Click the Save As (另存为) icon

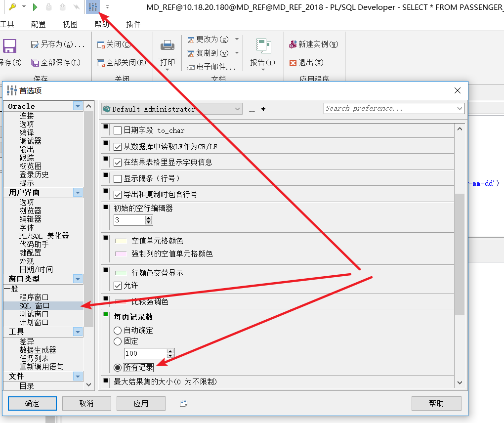pyautogui.click(x=35, y=44)
